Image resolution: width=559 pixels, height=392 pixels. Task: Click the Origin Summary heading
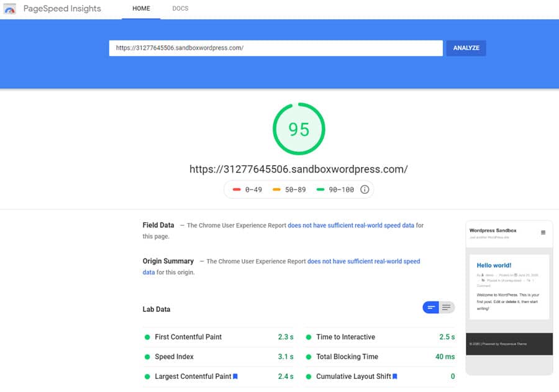[x=168, y=261]
